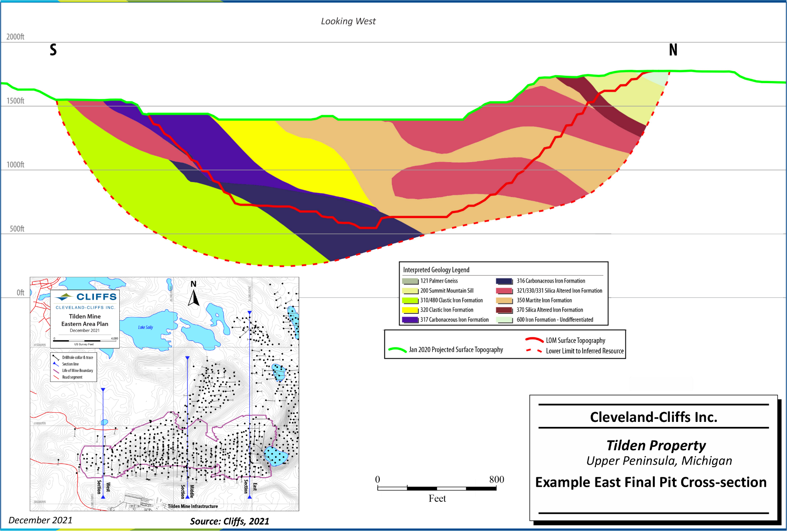Click the green Jan 2020 topography line sample

click(x=397, y=350)
